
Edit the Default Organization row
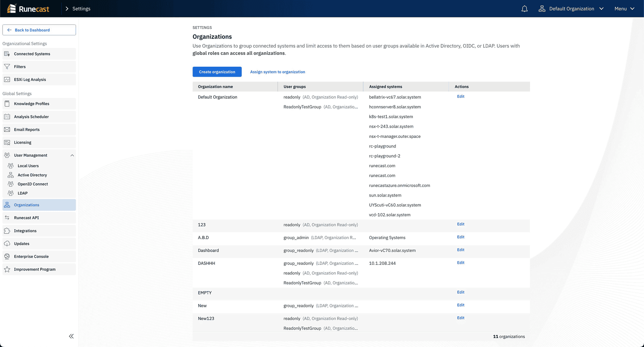(x=460, y=96)
